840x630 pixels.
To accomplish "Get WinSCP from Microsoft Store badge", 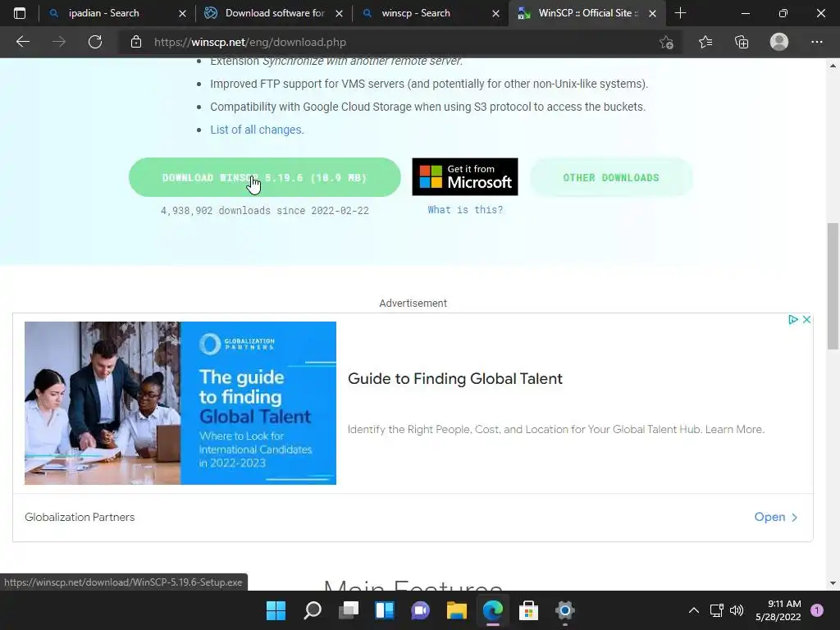I will [x=465, y=177].
